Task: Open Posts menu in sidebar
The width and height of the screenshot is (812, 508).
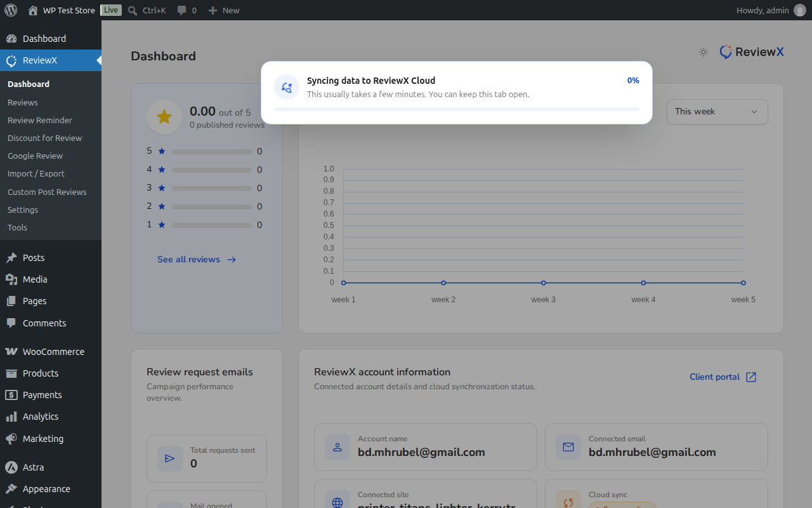Action: pos(51,258)
